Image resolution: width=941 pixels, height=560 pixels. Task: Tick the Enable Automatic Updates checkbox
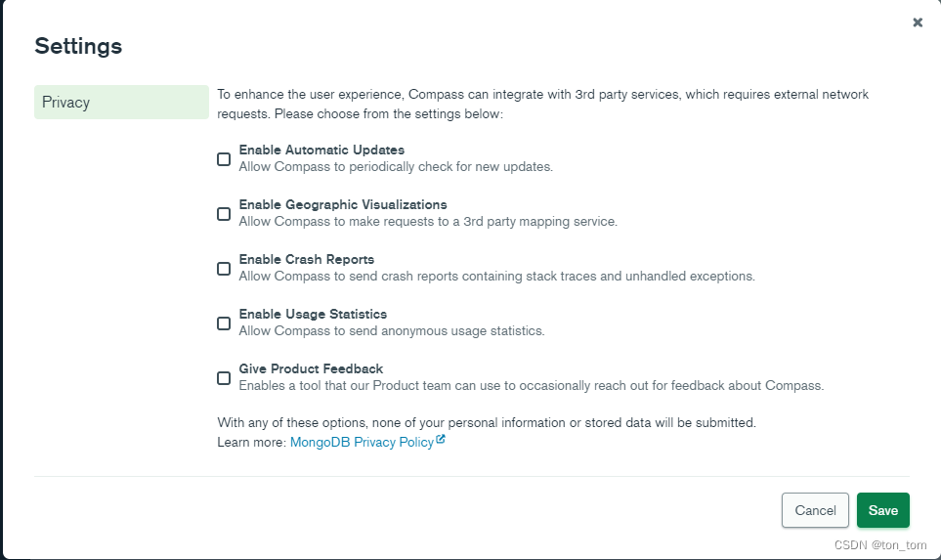224,158
